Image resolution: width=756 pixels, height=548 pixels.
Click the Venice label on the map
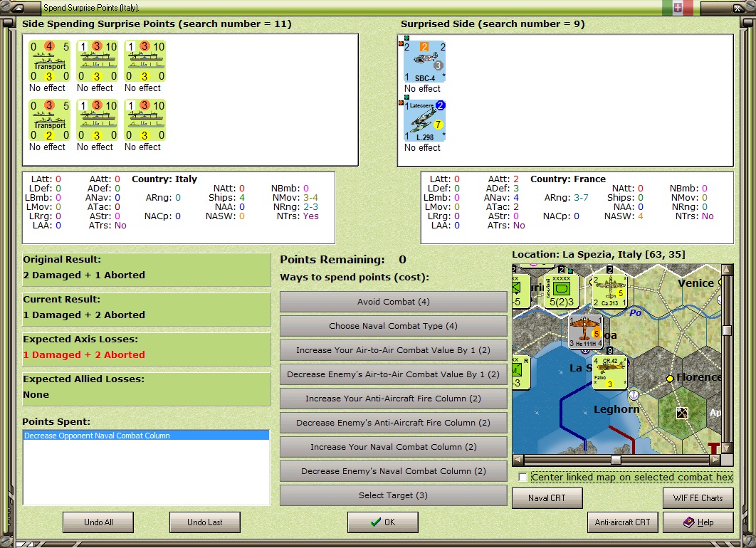[x=695, y=283]
